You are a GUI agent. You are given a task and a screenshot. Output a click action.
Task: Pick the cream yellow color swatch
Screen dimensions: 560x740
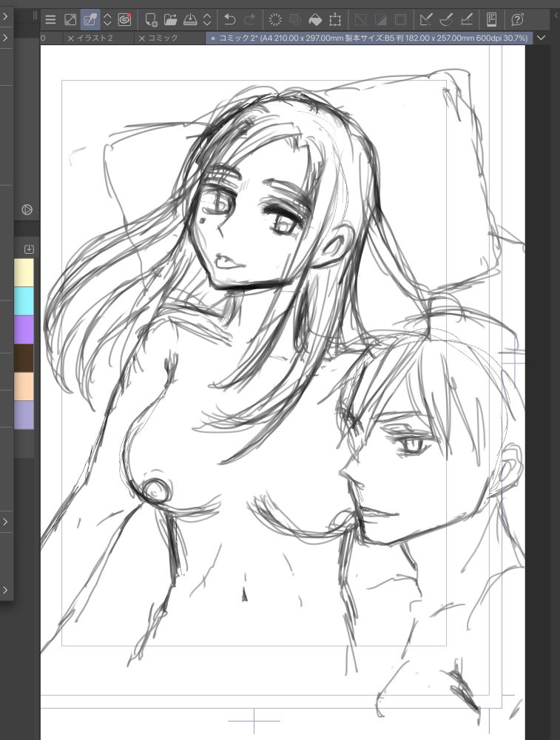coord(24,272)
